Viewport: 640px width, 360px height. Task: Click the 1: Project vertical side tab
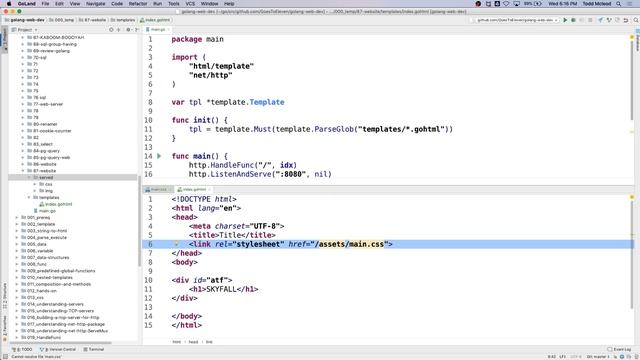(x=4, y=39)
